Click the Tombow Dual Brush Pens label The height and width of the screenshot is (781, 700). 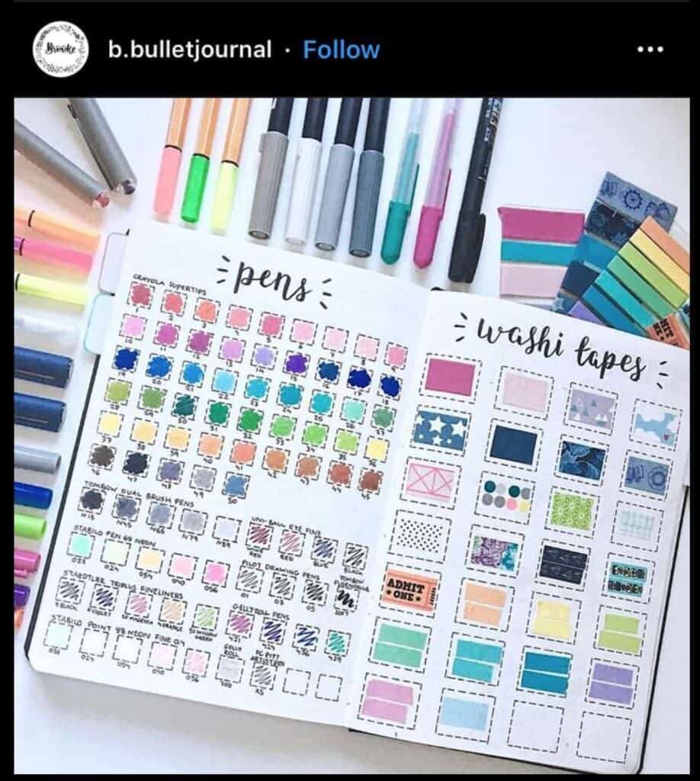[x=141, y=494]
